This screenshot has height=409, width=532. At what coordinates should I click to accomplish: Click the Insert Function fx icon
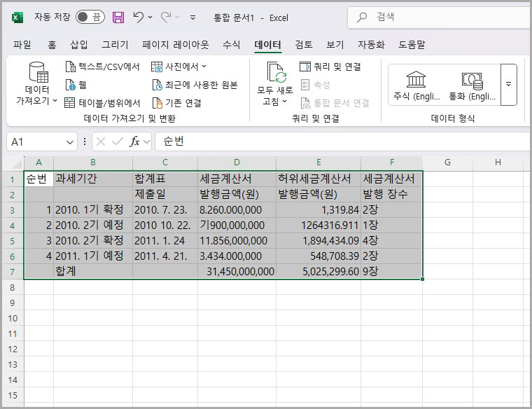tap(134, 141)
